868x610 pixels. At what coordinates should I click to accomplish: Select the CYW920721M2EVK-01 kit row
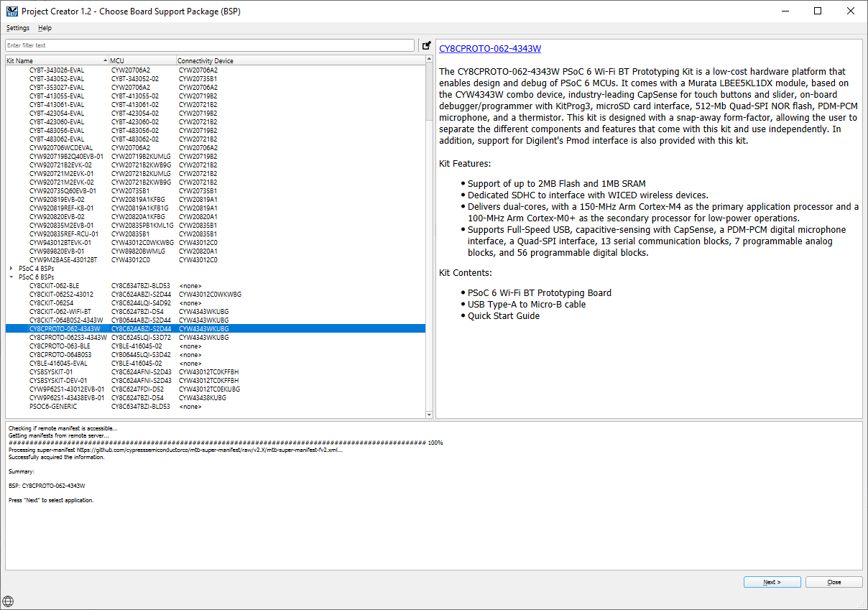216,173
